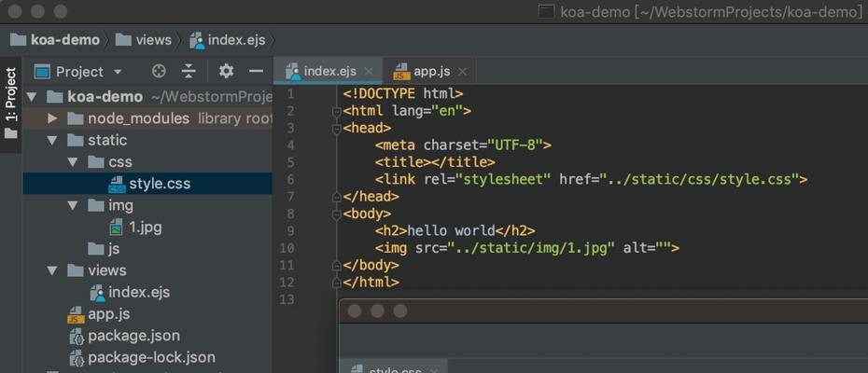Image resolution: width=868 pixels, height=373 pixels.
Task: Open the Project panel settings gear
Action: (226, 72)
